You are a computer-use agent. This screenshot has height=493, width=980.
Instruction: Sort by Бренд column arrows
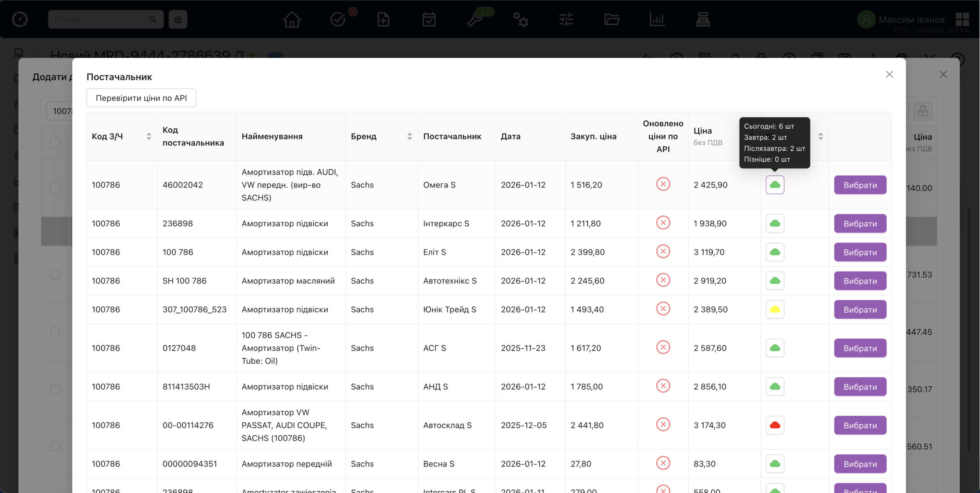[x=410, y=136]
